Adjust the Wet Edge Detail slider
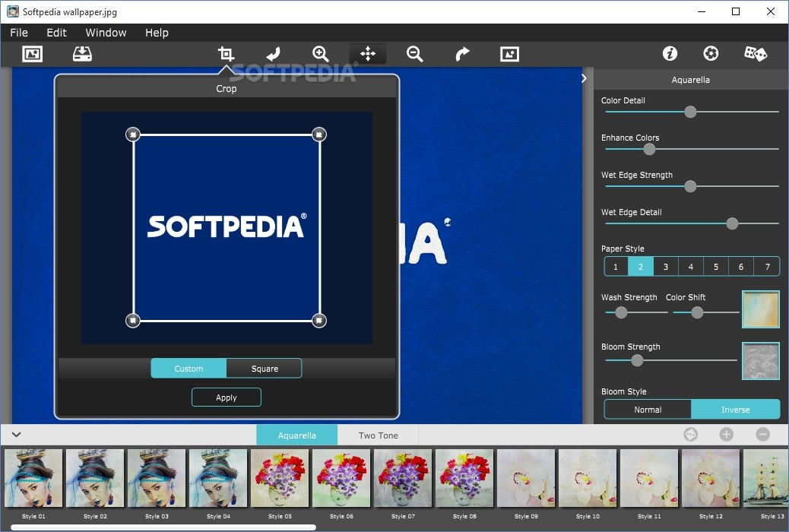Image resolution: width=789 pixels, height=532 pixels. [732, 223]
